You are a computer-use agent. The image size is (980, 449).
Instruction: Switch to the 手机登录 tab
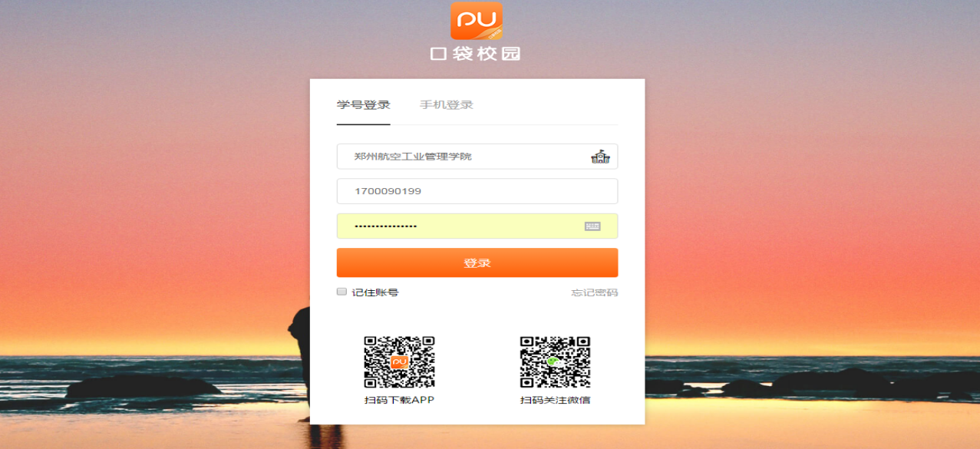pyautogui.click(x=447, y=105)
